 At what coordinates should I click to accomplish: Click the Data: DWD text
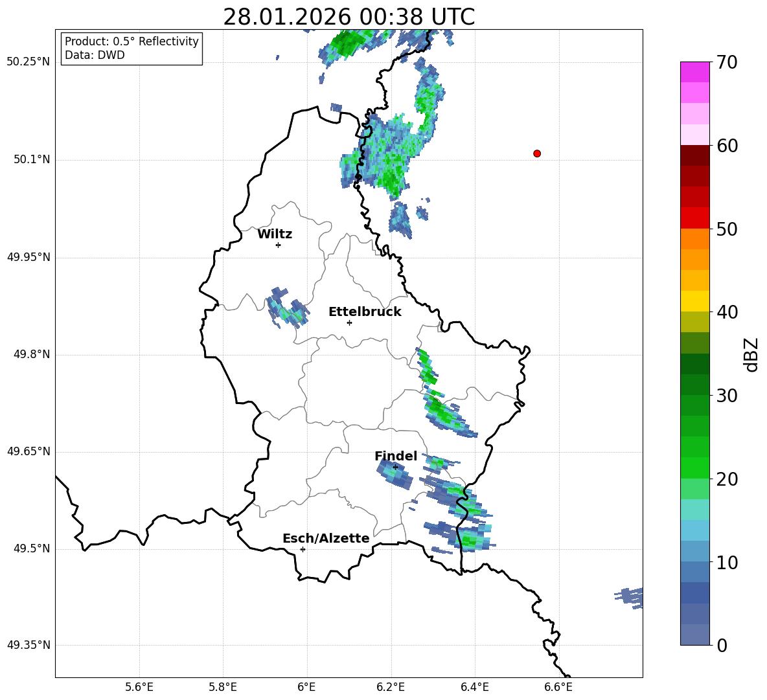point(95,55)
